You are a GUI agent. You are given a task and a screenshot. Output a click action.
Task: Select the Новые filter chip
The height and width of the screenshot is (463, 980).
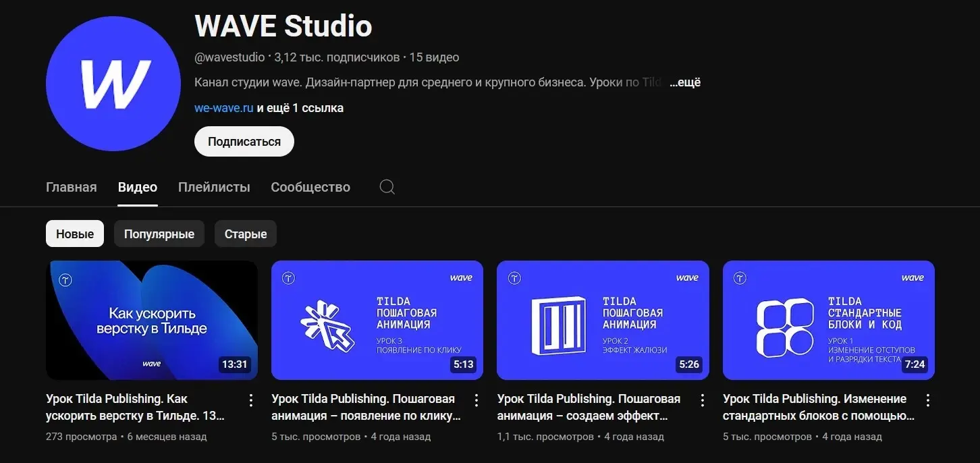click(x=74, y=234)
